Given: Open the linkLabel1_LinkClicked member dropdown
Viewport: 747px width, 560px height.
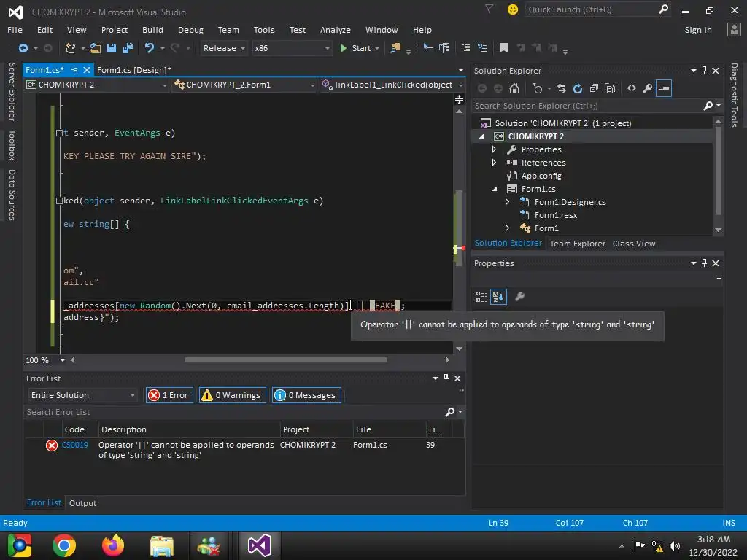Looking at the screenshot, I should coord(392,85).
